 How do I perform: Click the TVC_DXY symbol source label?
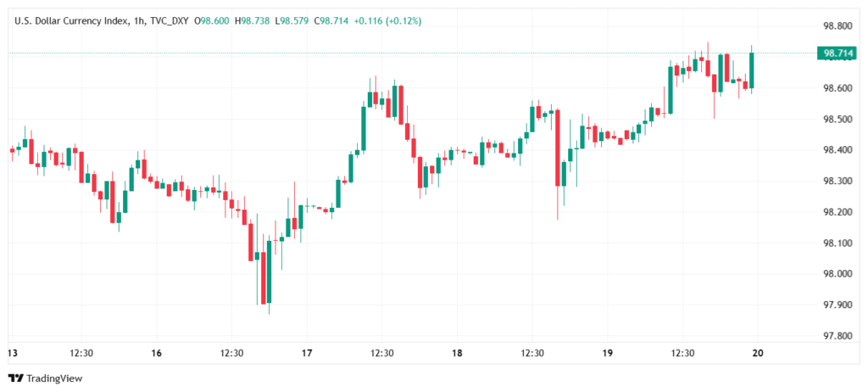[x=170, y=20]
